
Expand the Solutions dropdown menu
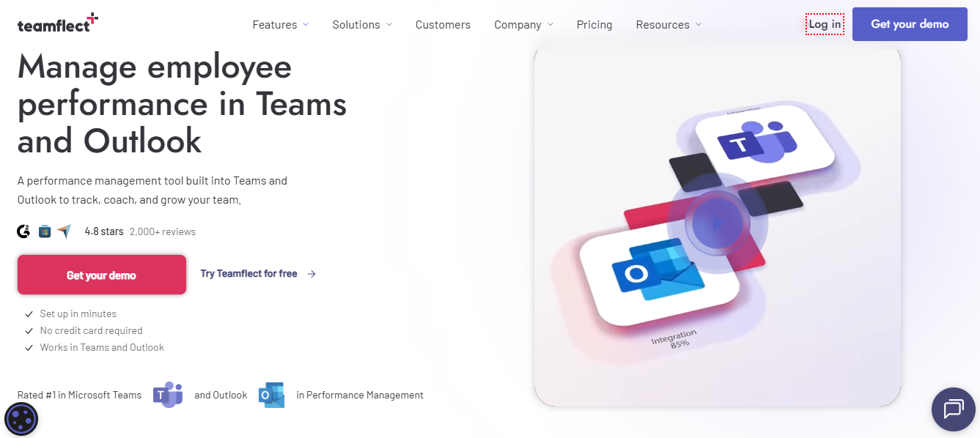(362, 24)
